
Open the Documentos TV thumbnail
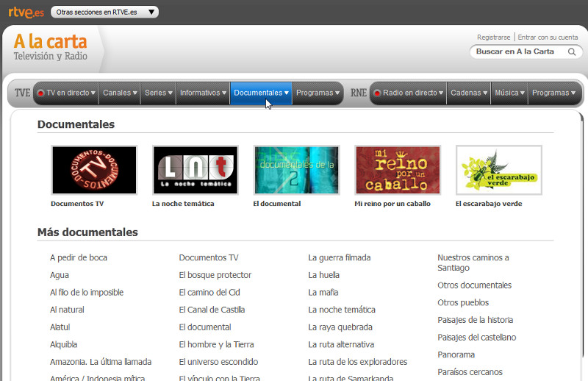tap(94, 170)
